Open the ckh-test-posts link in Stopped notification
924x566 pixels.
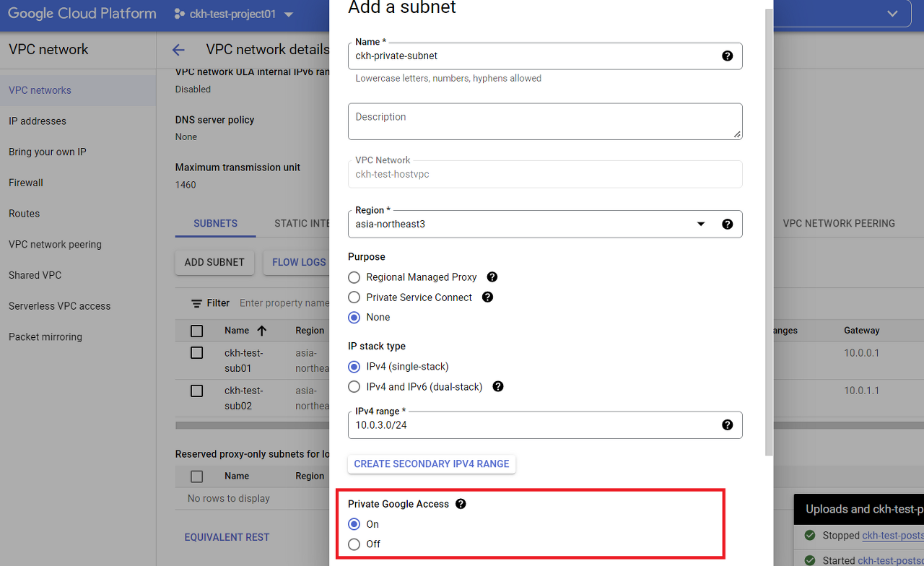point(893,536)
